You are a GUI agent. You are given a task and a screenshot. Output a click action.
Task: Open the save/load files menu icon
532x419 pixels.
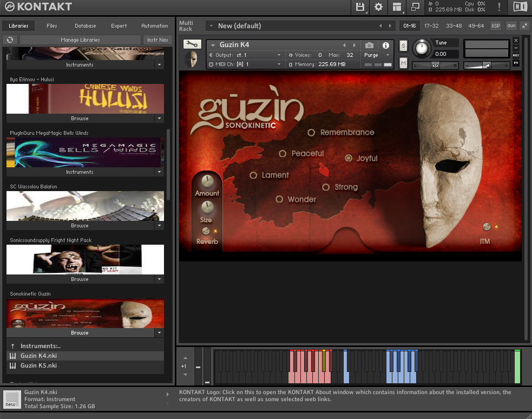(360, 7)
